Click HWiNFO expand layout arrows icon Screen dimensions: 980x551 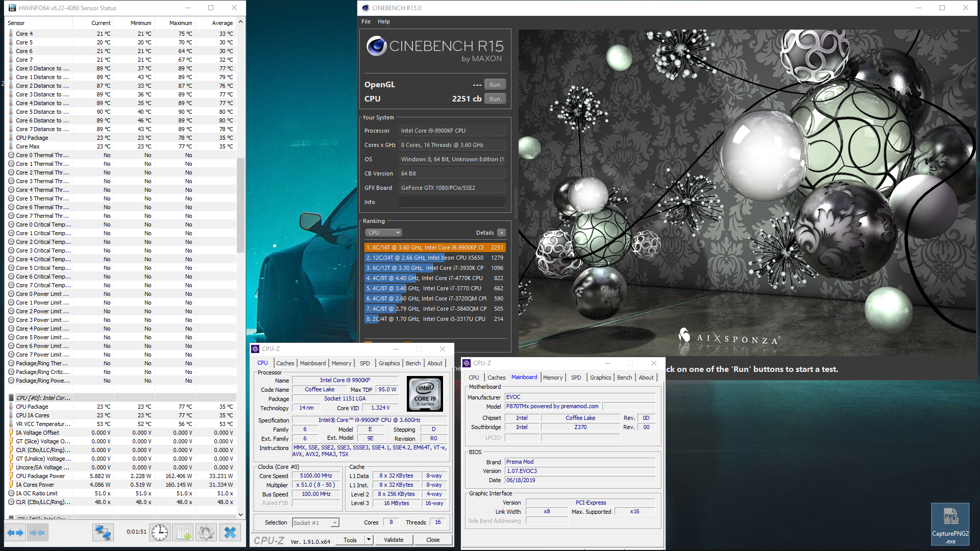[15, 533]
